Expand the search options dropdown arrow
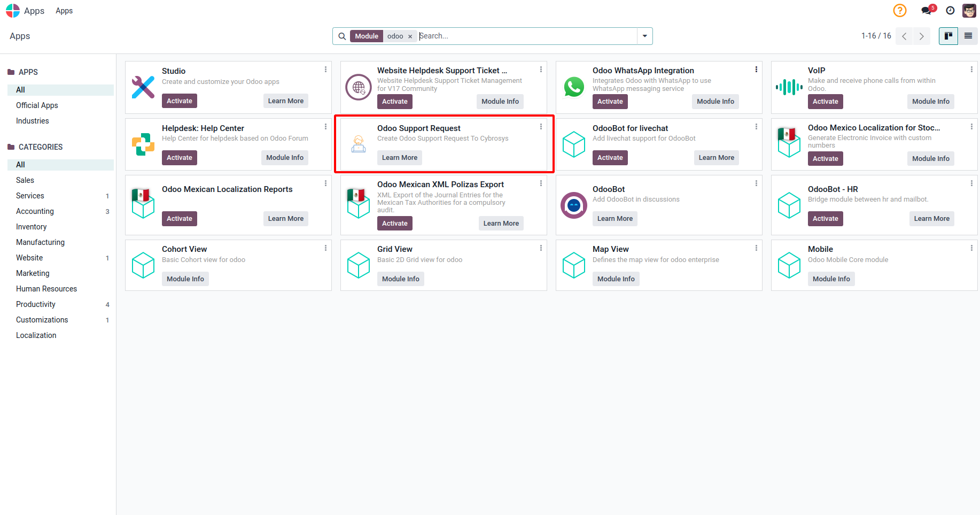The width and height of the screenshot is (980, 515). click(x=645, y=36)
